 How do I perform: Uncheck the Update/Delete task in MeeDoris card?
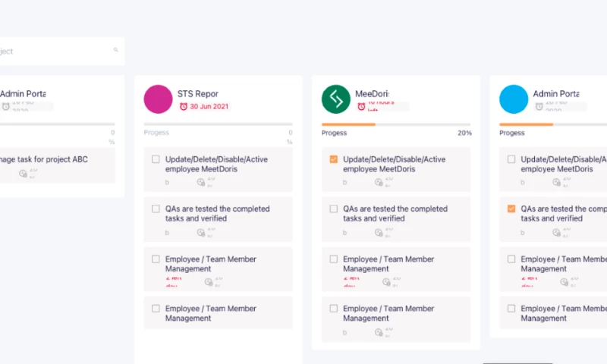coord(334,159)
